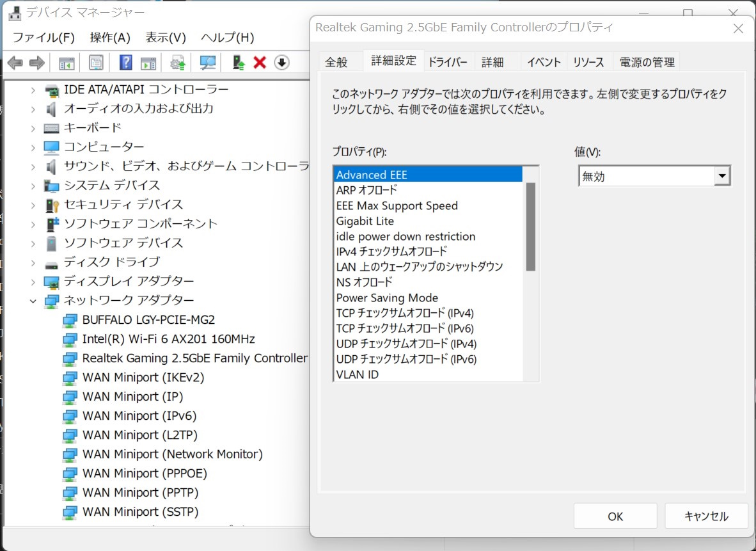
Task: Click the black down-arrow Disable device icon
Action: point(281,62)
